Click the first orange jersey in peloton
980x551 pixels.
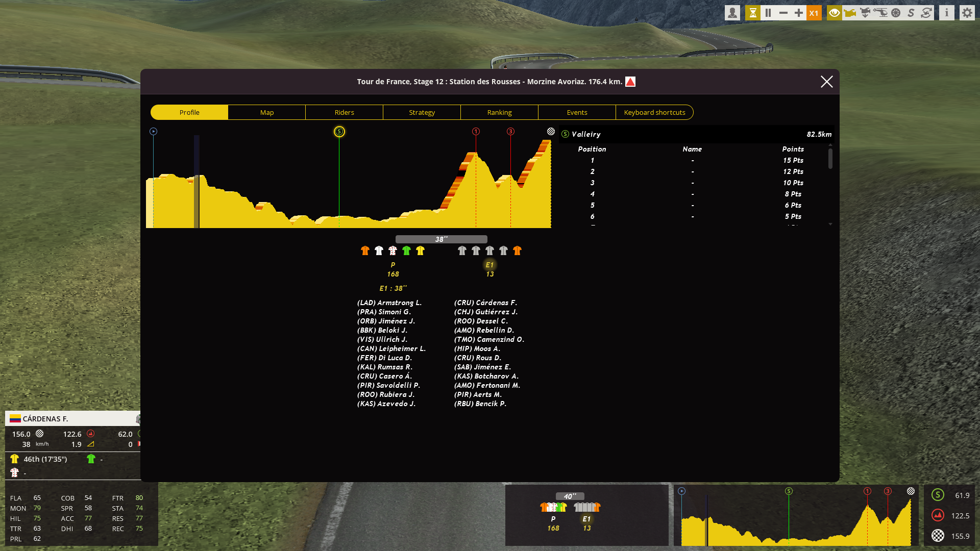point(365,251)
